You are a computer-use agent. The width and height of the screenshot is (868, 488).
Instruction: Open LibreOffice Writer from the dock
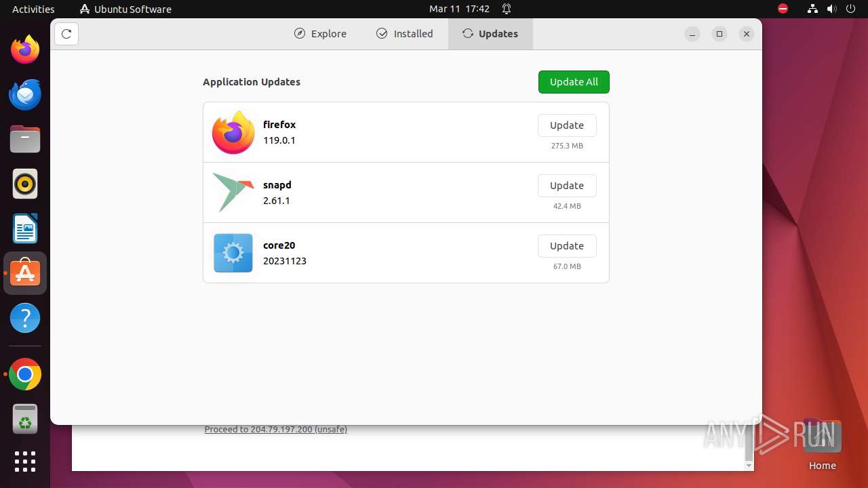coord(25,228)
